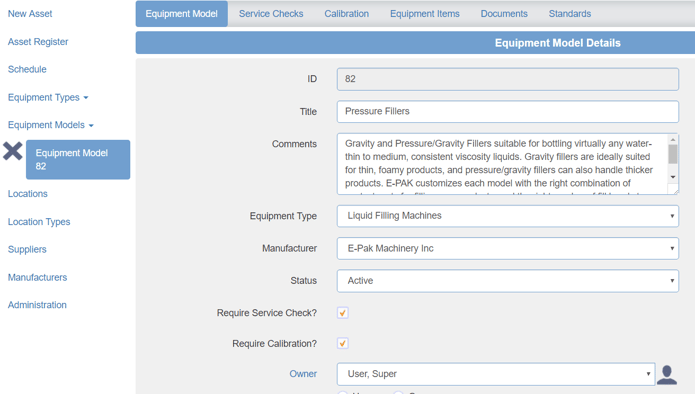Open Asset Register link

(38, 42)
